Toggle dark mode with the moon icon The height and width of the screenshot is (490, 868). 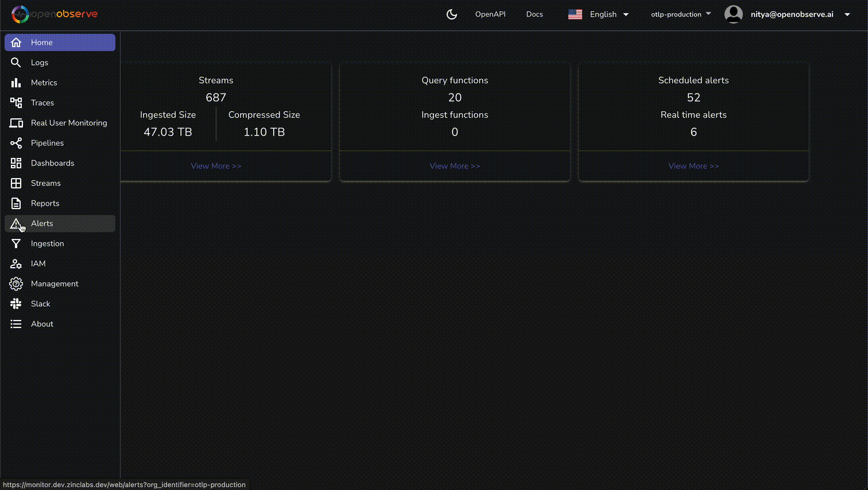click(x=452, y=14)
